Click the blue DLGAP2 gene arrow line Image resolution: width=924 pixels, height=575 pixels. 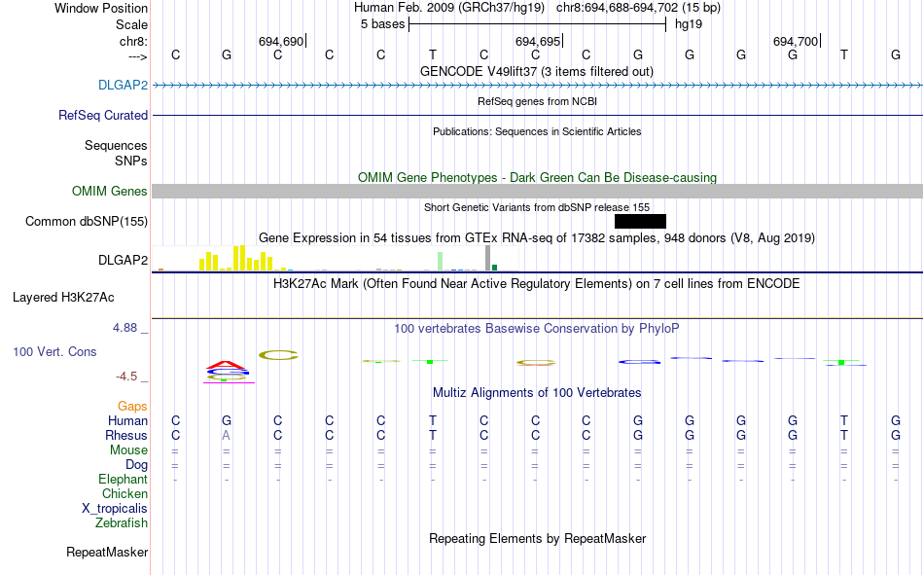point(537,85)
